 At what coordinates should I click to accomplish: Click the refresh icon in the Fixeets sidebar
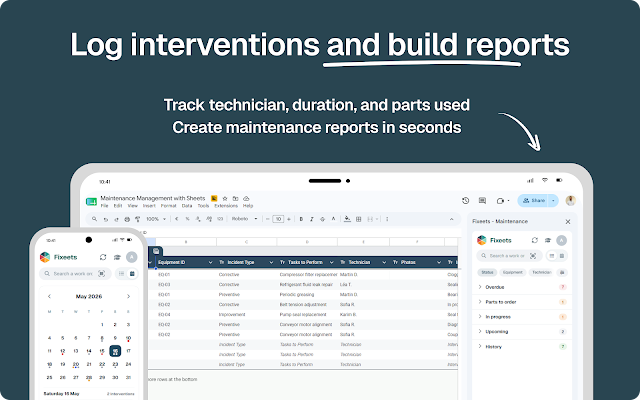tap(535, 240)
